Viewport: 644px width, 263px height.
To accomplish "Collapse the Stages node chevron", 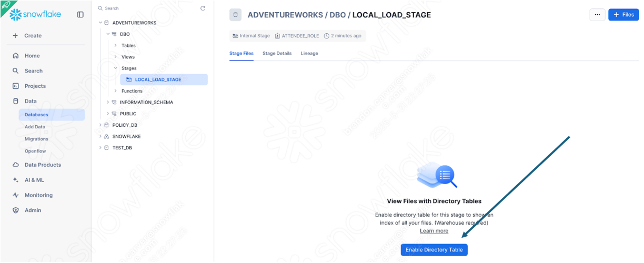I will click(116, 68).
